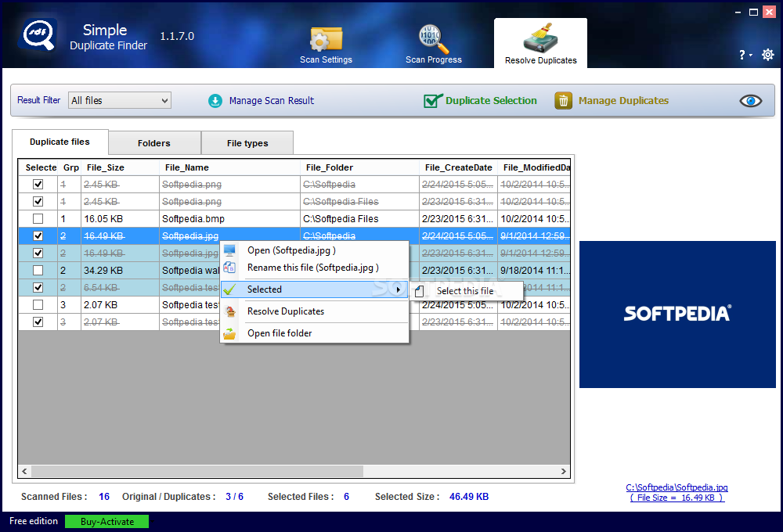This screenshot has height=532, width=783.
Task: Open the help question mark menu
Action: [x=745, y=55]
